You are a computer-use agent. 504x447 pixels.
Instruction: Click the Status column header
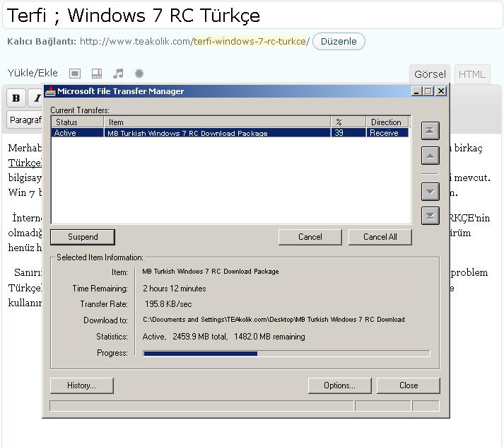pos(78,122)
